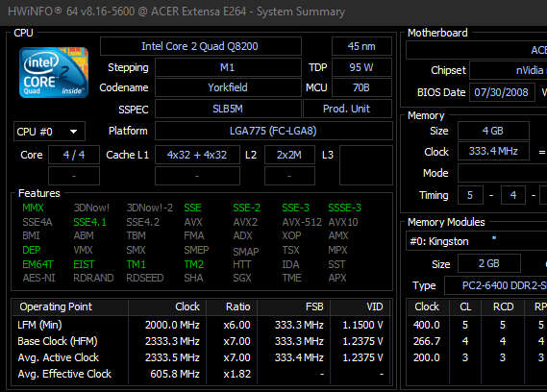Select the Base Clock (HFM) row
The height and width of the screenshot is (392, 547).
[x=201, y=341]
